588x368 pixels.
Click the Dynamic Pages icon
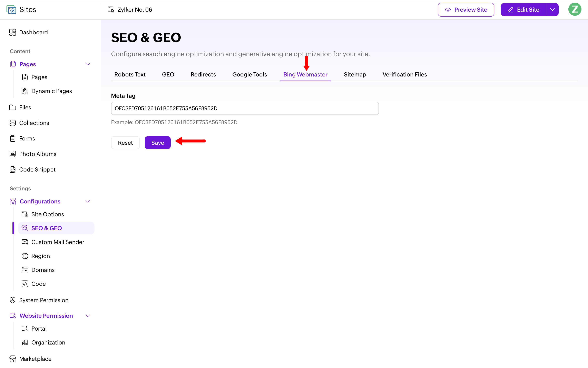click(x=25, y=91)
